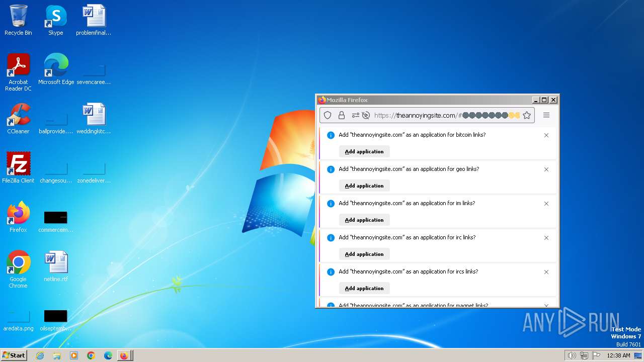Open network status tray icon
Screen dimensions: 644x362
pos(584,355)
